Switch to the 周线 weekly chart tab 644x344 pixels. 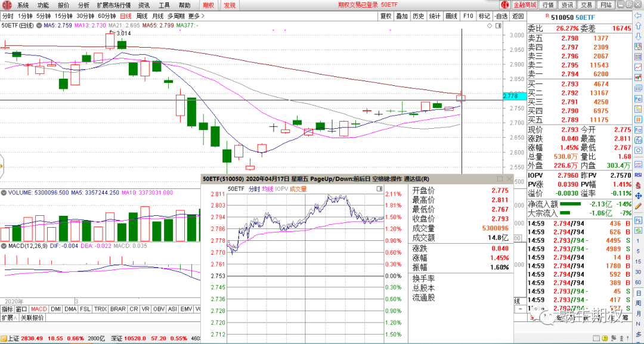142,16
